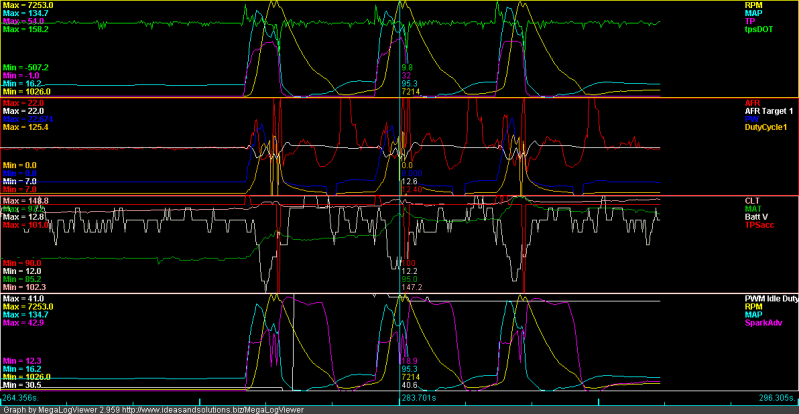
Task: Select the MAP legend label above SparkAdv
Action: click(753, 315)
